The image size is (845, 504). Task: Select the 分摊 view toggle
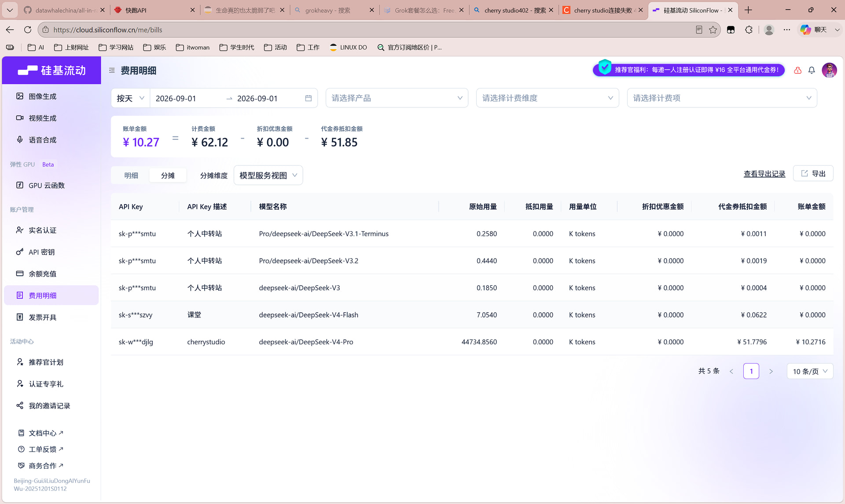[168, 175]
